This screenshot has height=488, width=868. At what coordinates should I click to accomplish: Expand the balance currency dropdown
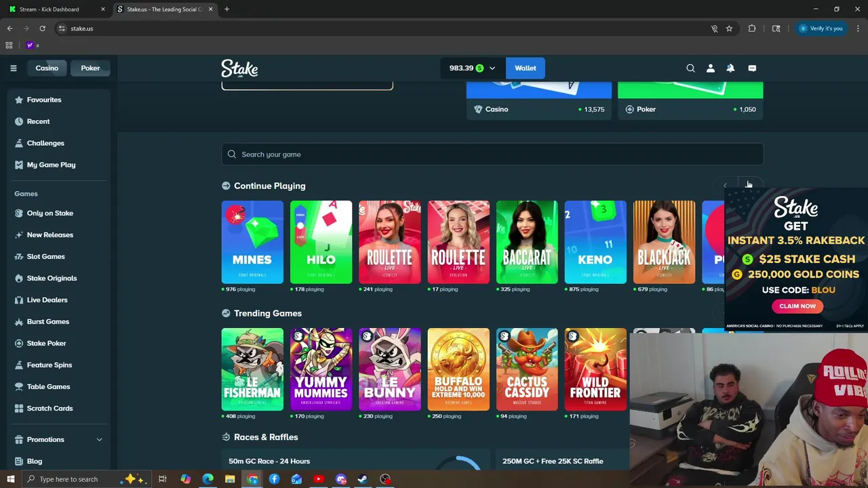click(492, 68)
